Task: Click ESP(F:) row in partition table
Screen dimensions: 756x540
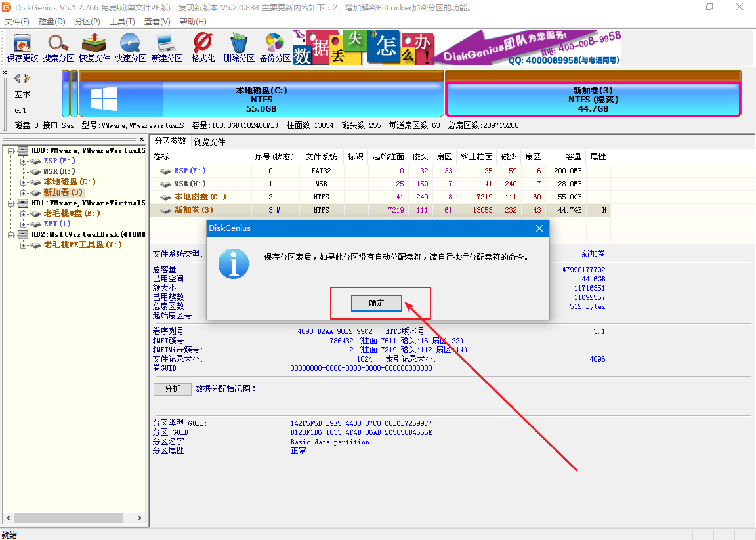Action: (380, 171)
